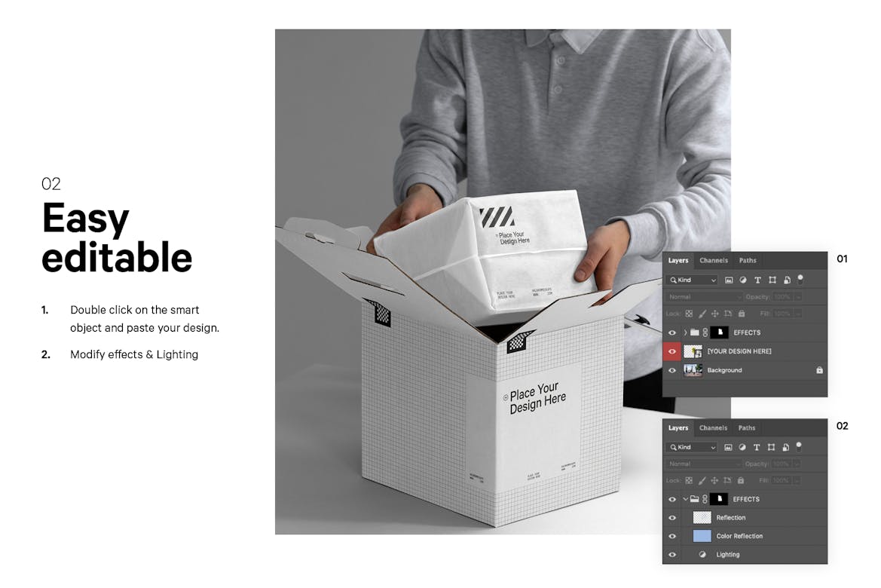The height and width of the screenshot is (588, 881).
Task: Click the Lighting adjustment layer icon
Action: click(x=702, y=553)
